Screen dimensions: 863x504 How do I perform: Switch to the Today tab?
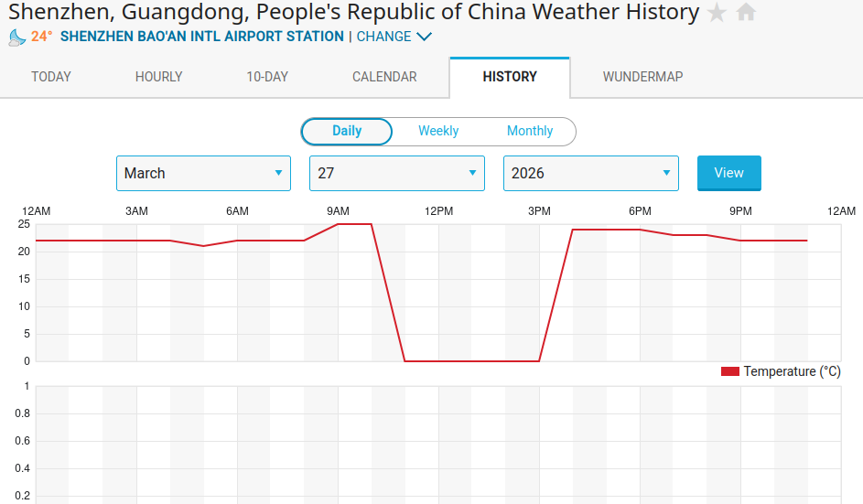51,77
